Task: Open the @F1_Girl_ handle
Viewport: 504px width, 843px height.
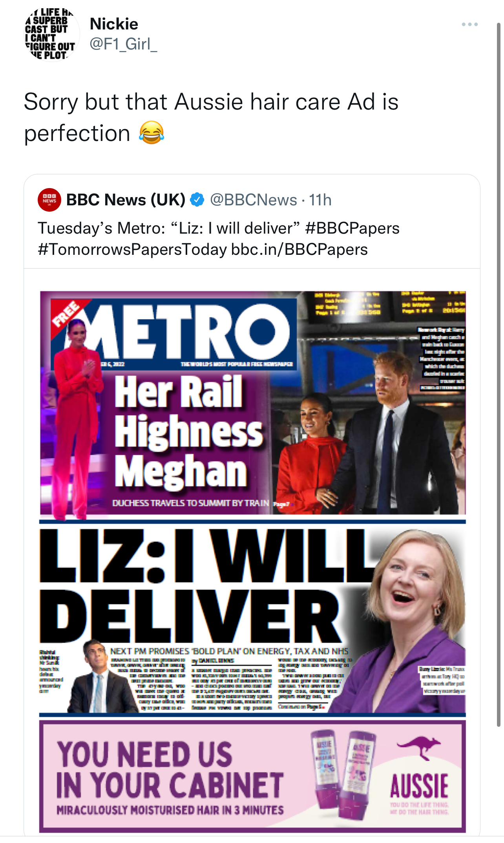Action: [123, 44]
